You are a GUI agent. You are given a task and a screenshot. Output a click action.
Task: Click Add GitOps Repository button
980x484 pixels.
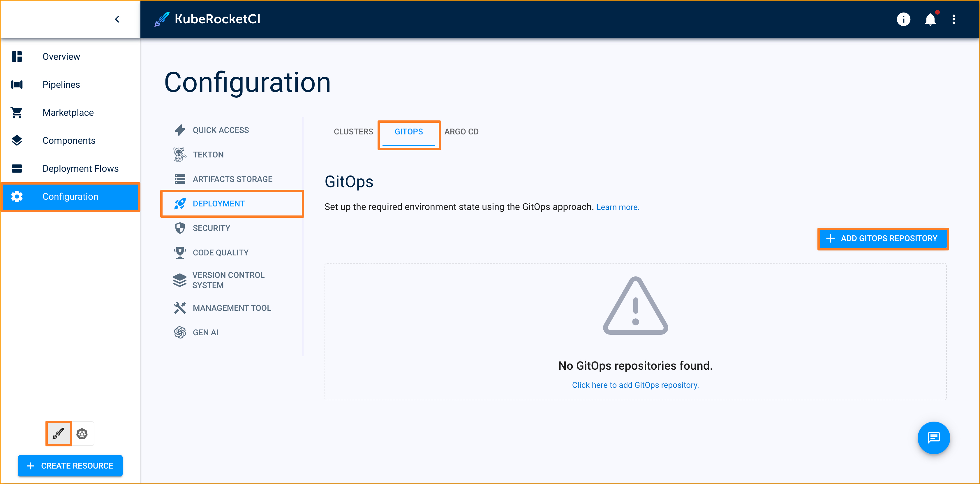[883, 238]
